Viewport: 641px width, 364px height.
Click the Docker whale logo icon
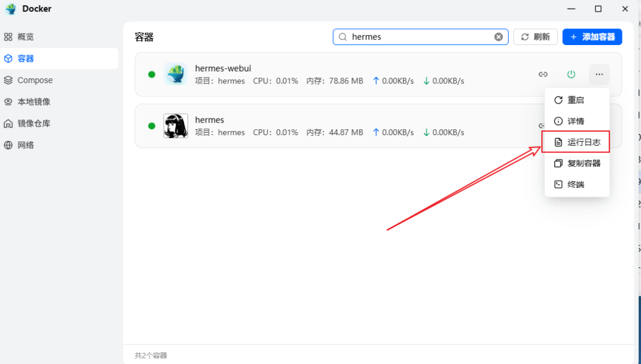(x=11, y=9)
